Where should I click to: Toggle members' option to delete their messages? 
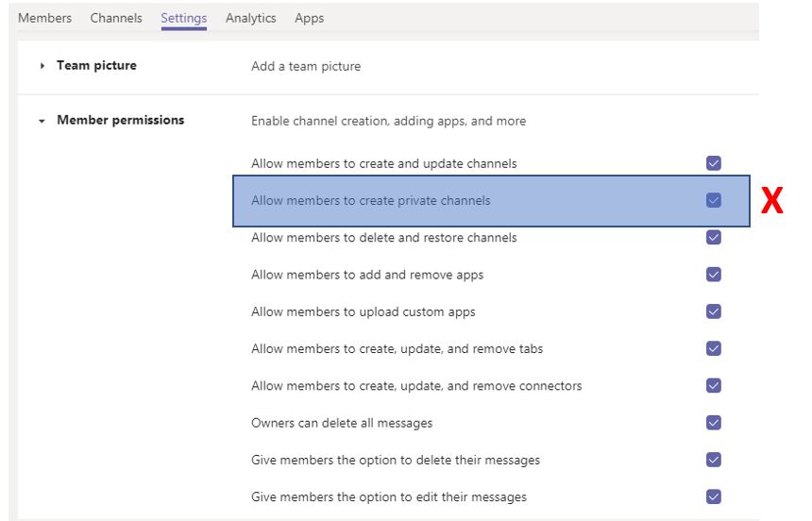[714, 460]
